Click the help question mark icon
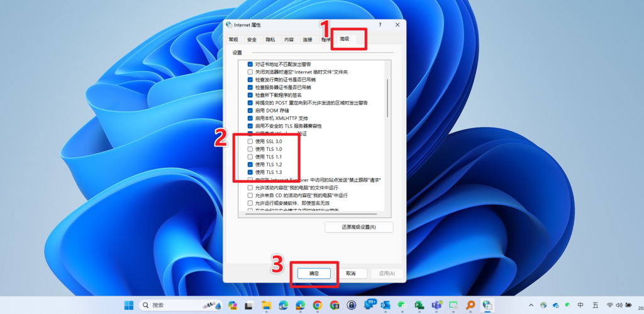 pos(380,24)
